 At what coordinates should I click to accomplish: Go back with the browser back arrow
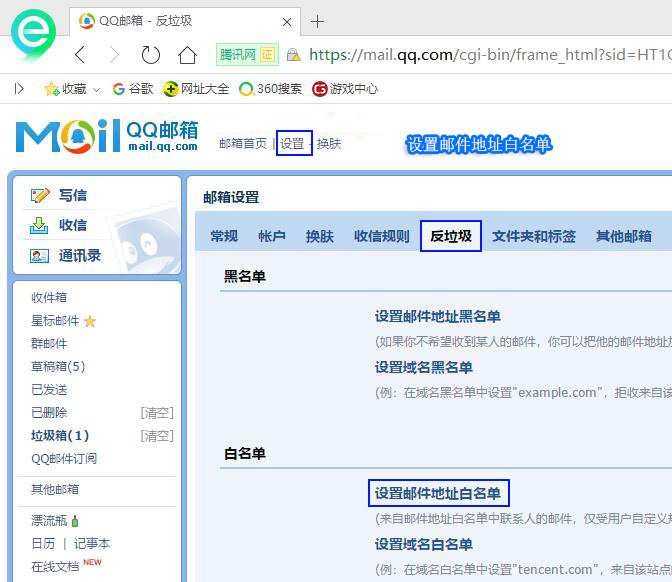pyautogui.click(x=81, y=55)
